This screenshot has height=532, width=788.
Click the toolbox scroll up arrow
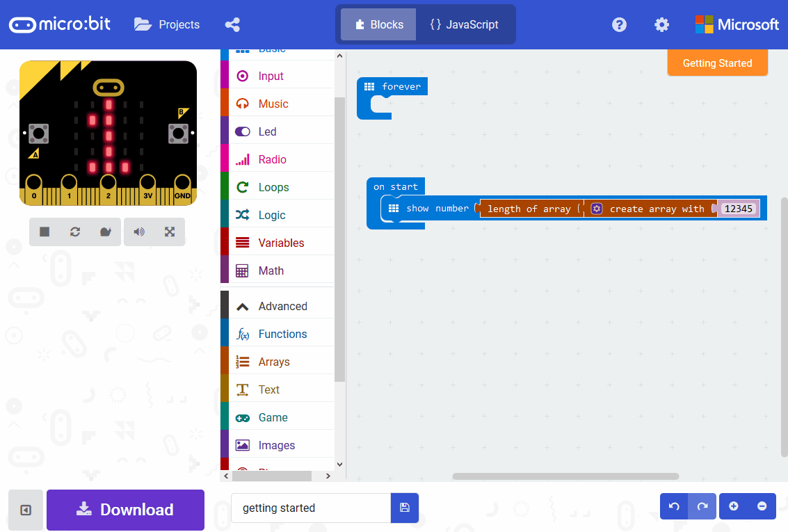tap(339, 56)
